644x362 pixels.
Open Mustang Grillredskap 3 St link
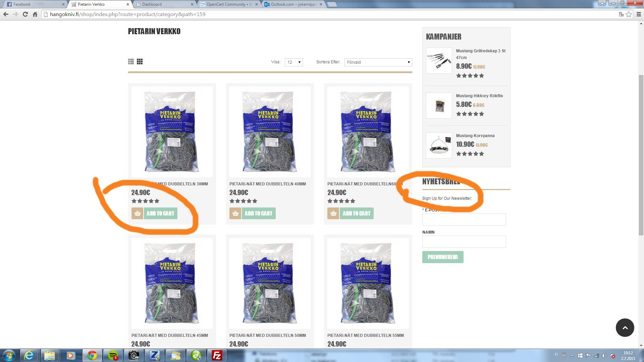(481, 54)
